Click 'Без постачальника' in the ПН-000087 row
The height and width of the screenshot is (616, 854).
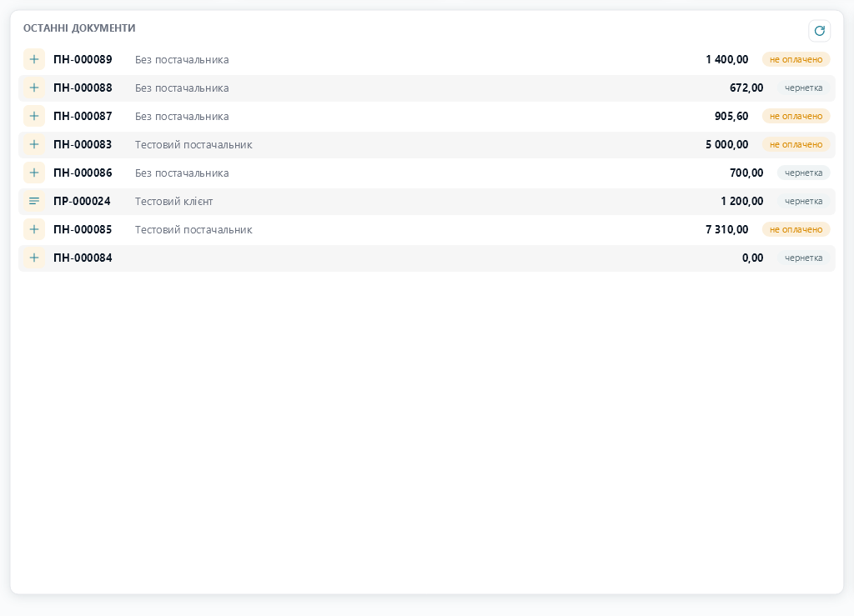click(182, 116)
